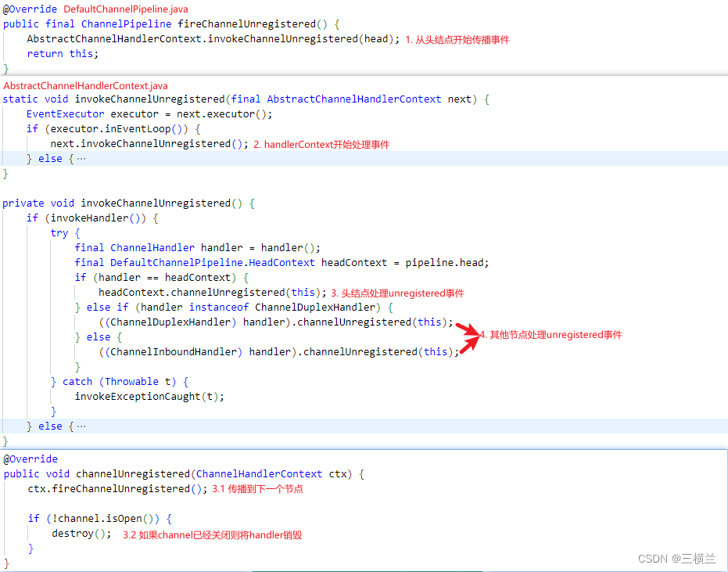Click the annotation '1. 从头结点开始传播事件'

pos(457,39)
